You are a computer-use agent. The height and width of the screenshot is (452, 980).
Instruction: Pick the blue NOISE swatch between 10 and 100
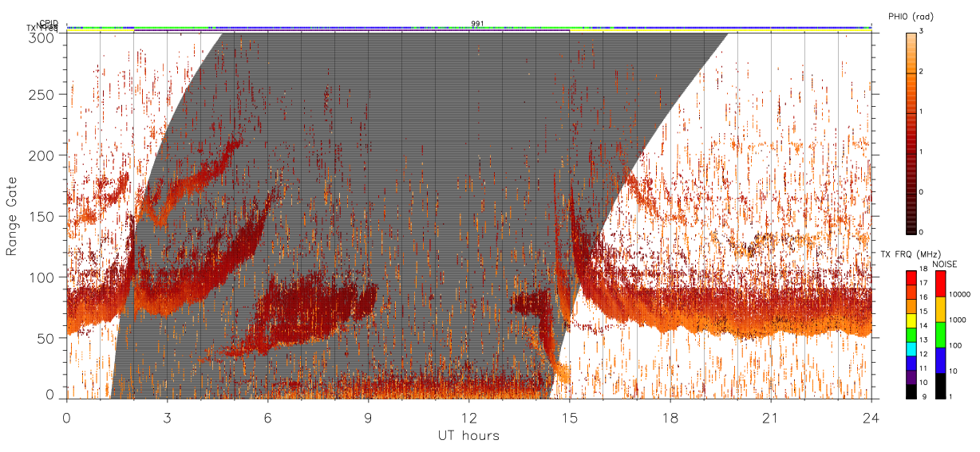[x=939, y=360]
